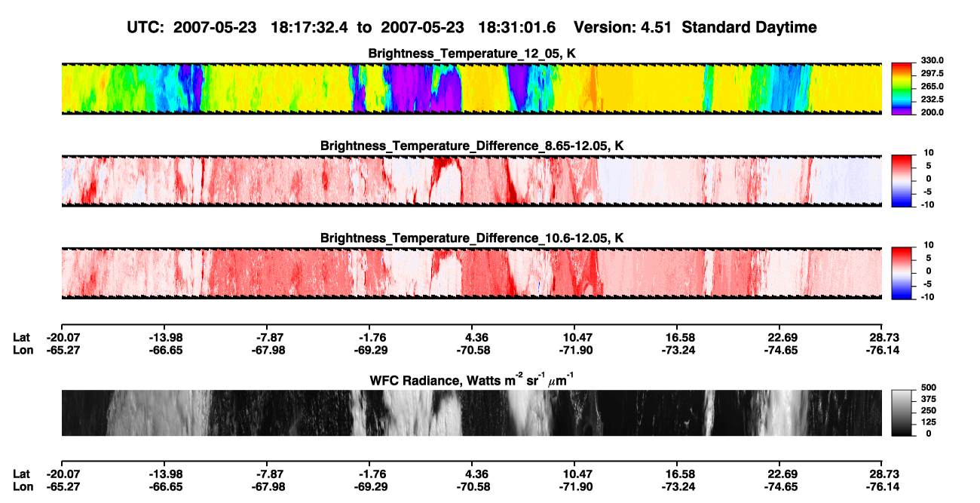Image resolution: width=980 pixels, height=503 pixels.
Task: Click the Lat label of the axis above WFC Radiance
Action: tap(22, 337)
